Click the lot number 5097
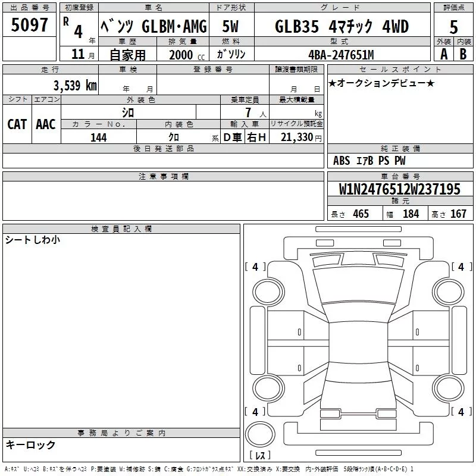The height and width of the screenshot is (476, 476). point(30,26)
